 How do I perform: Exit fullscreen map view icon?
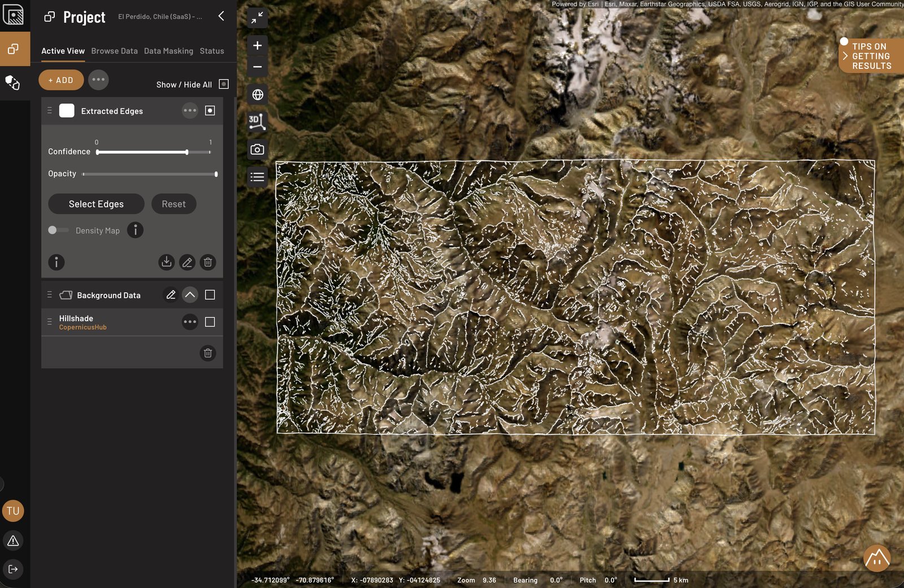click(257, 18)
